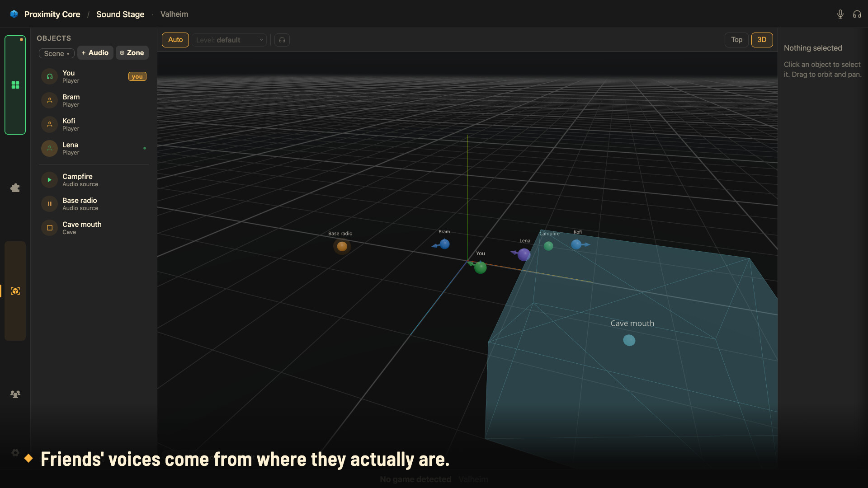Screen dimensions: 868x488
Task: Click the headphone icon beside You
Action: coord(50,76)
